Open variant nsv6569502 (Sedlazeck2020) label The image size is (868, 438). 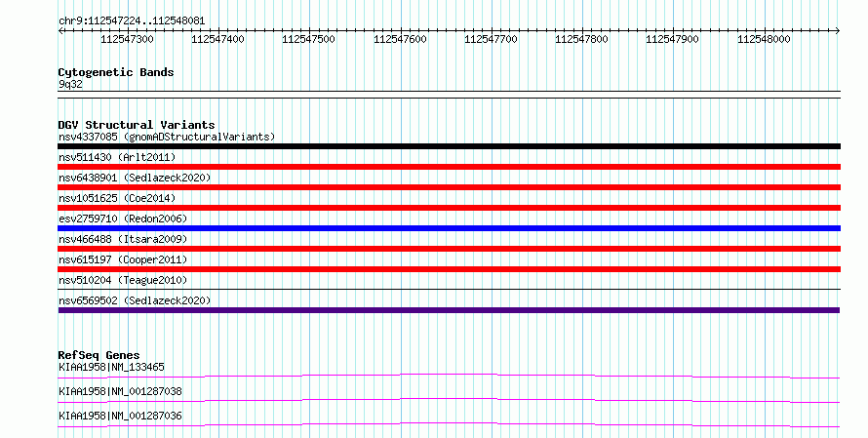pyautogui.click(x=135, y=300)
